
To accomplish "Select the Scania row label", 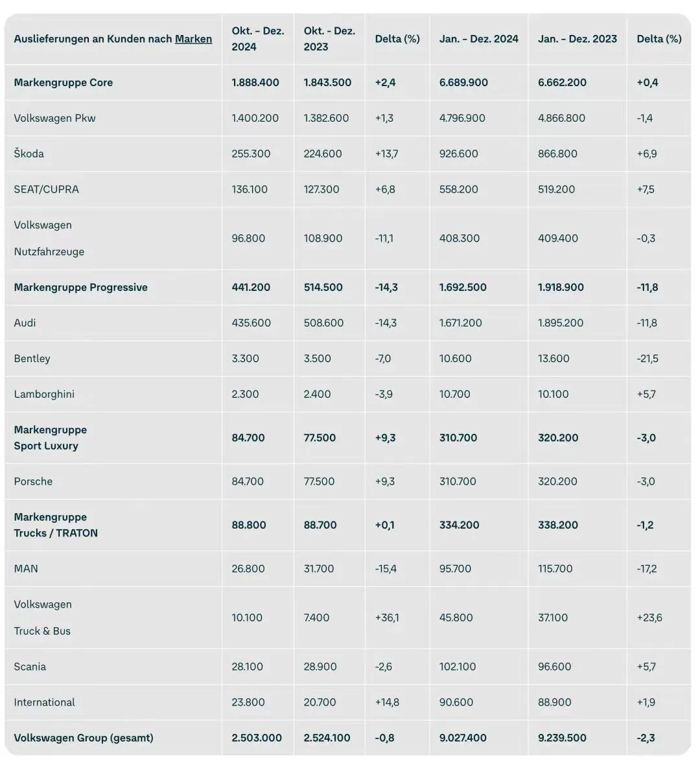I will [x=30, y=667].
